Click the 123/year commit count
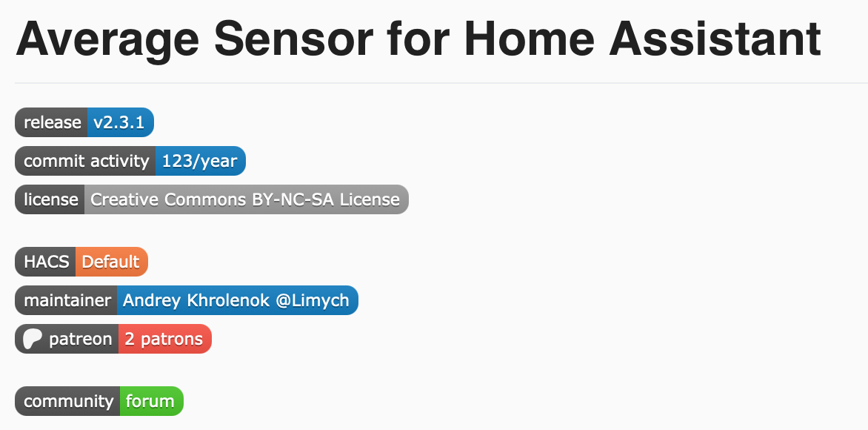This screenshot has width=868, height=430. click(x=199, y=161)
